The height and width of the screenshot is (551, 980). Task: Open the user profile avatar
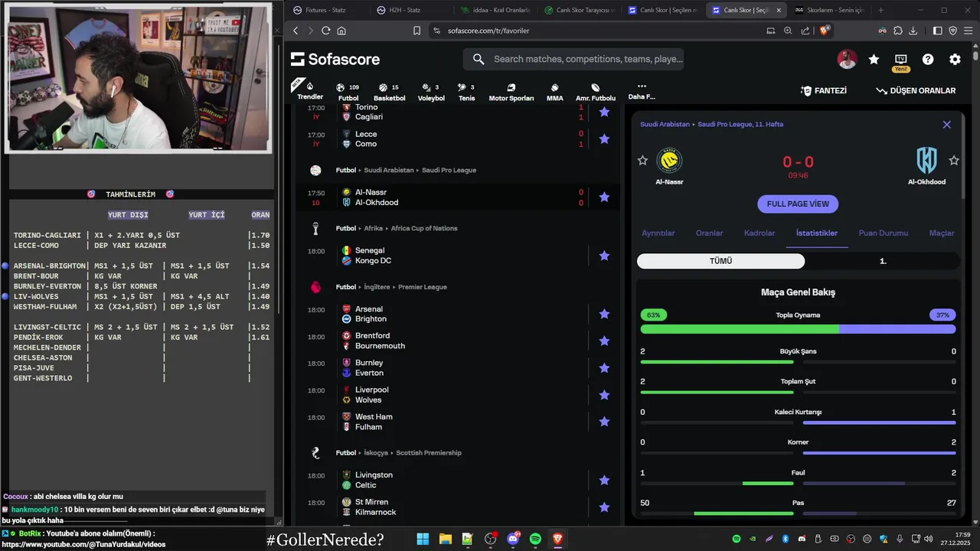coord(847,59)
